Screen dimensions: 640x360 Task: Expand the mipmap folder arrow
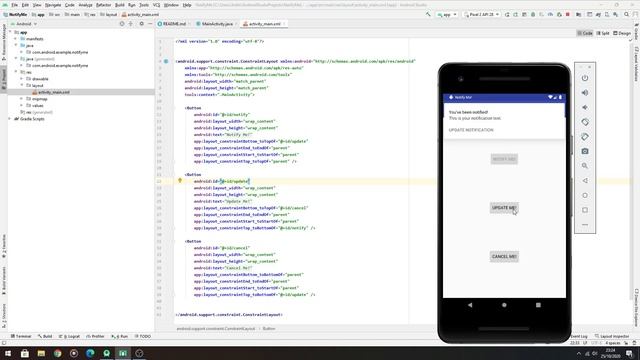click(22, 99)
